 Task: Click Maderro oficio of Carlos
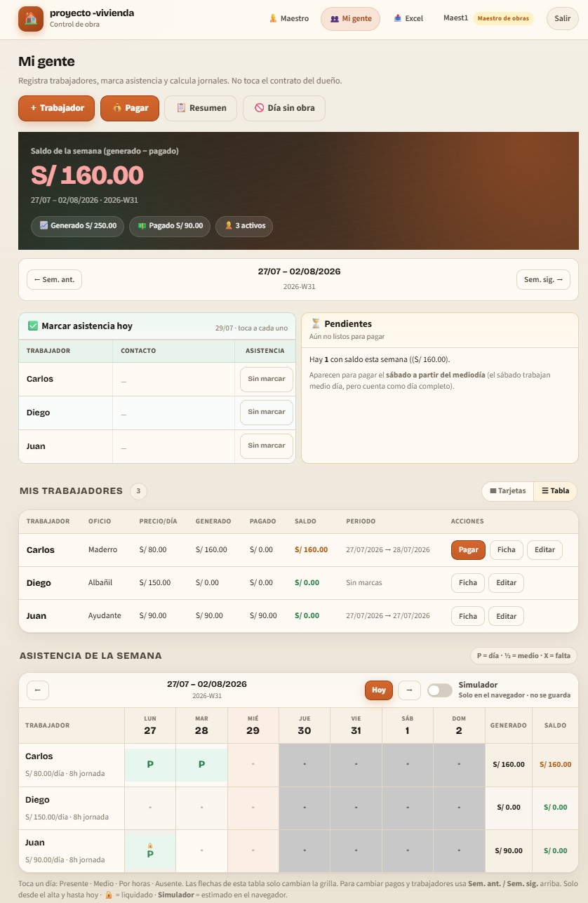click(x=102, y=550)
